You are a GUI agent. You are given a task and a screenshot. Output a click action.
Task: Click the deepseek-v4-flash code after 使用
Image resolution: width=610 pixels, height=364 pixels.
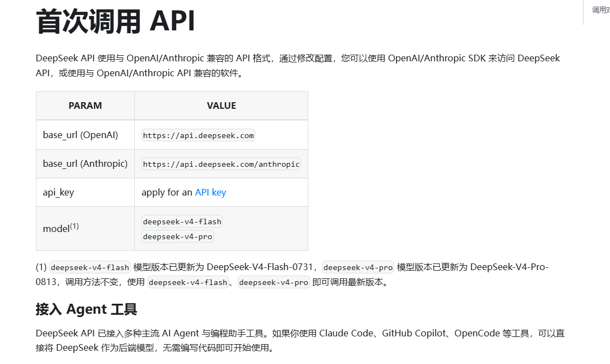(188, 282)
